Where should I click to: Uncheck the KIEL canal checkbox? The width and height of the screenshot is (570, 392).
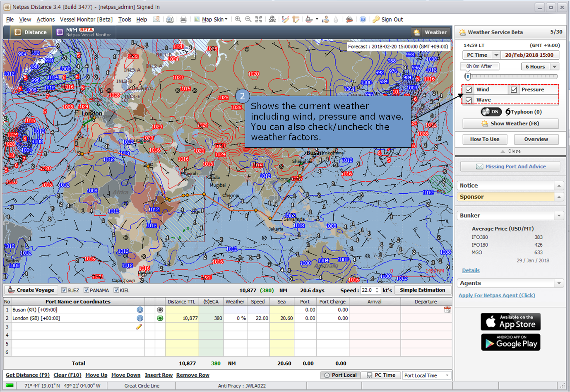(x=116, y=290)
